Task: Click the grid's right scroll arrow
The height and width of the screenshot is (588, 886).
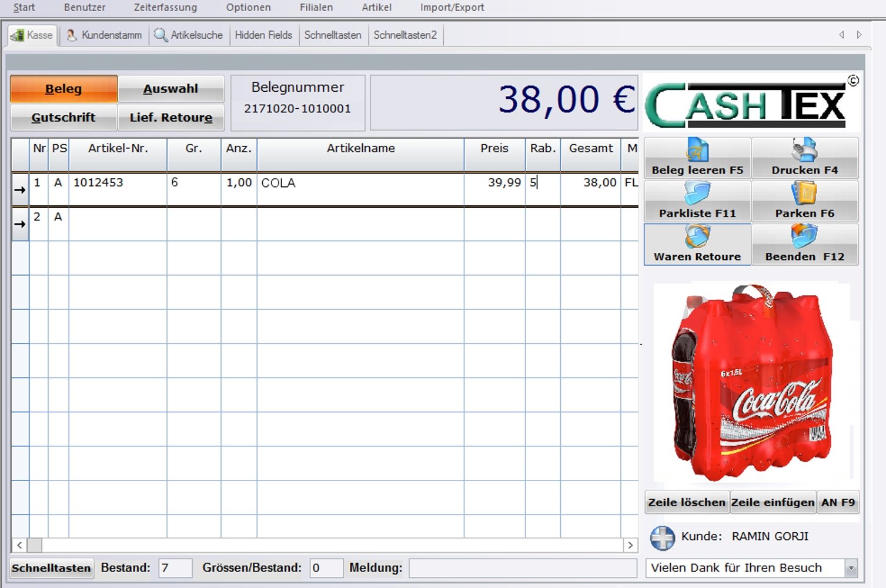Action: (630, 545)
